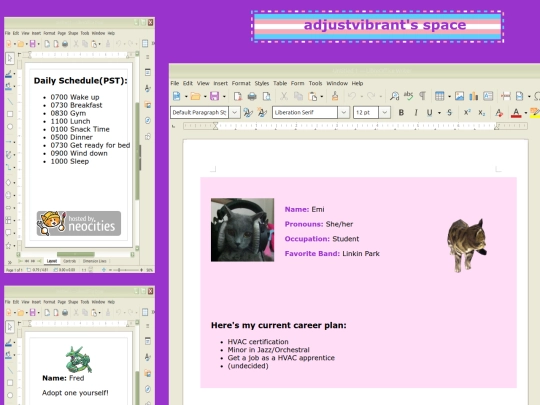This screenshot has height=405, width=540.
Task: Switch to Dimension Lines tab in Daily Schedule window
Action: 95,261
